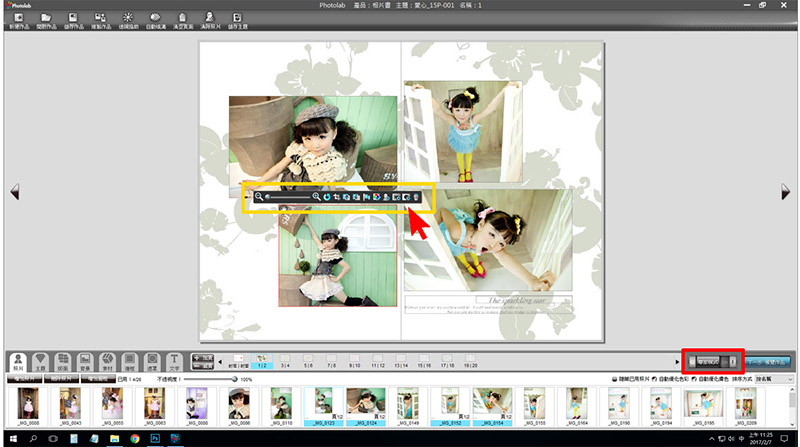Viewport: 800px width, 447px height.
Task: Open the 版面 (Layout) tab
Action: click(63, 362)
